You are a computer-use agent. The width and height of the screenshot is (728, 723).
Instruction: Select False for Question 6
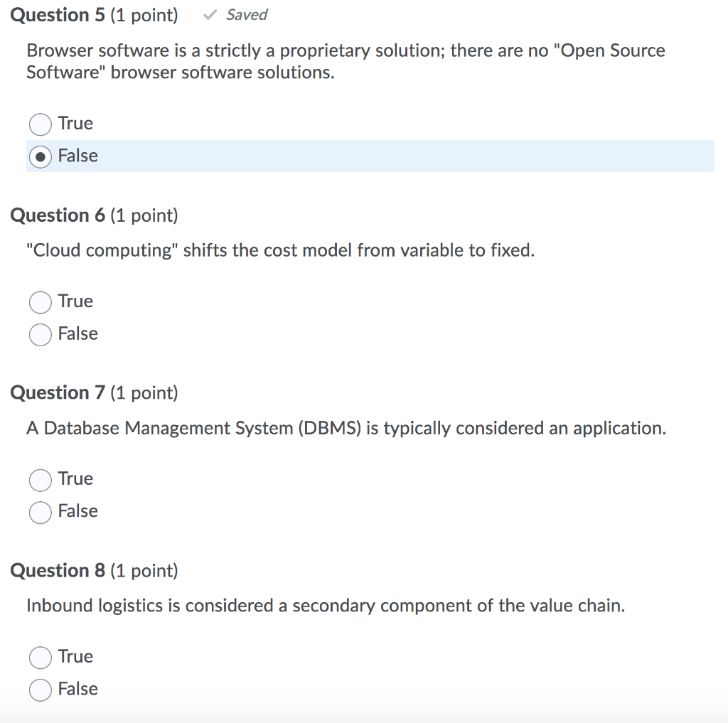(41, 334)
